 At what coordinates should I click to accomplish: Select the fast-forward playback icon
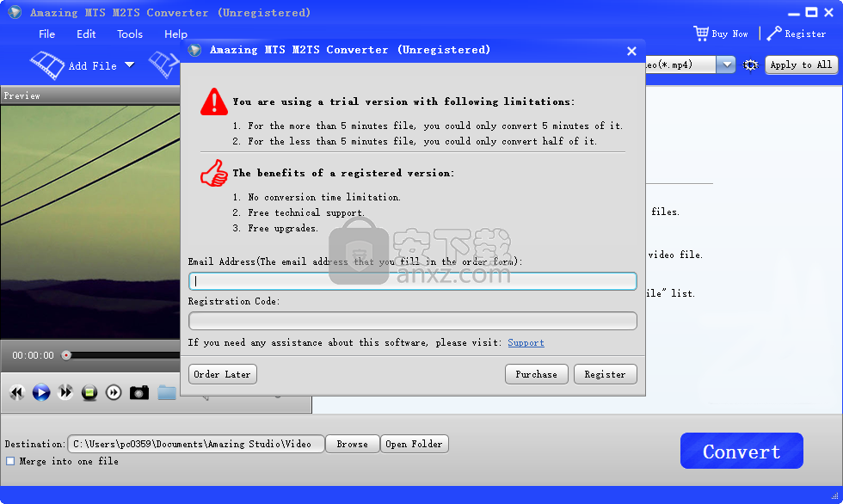[x=65, y=392]
